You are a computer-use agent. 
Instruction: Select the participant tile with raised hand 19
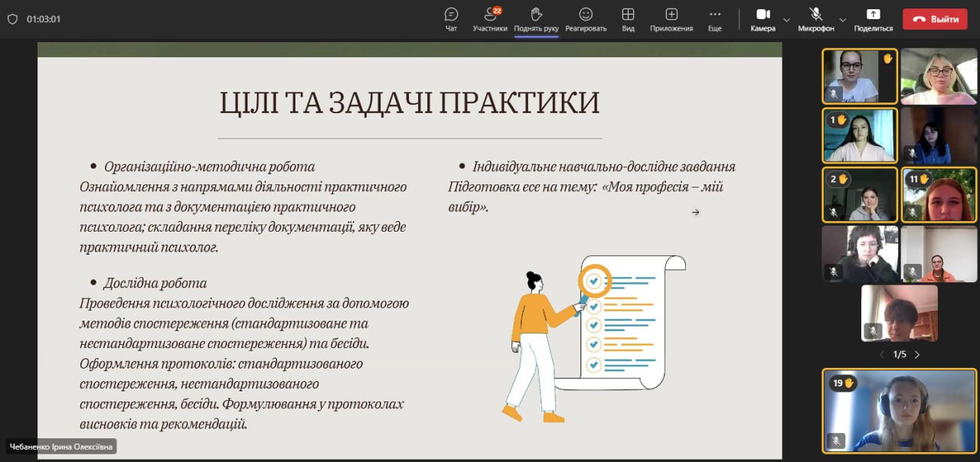pos(899,411)
